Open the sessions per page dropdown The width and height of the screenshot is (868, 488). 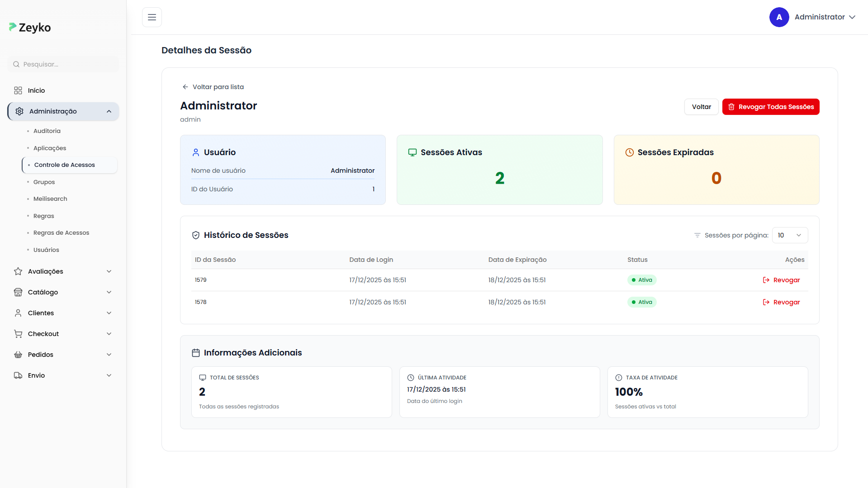pos(789,235)
